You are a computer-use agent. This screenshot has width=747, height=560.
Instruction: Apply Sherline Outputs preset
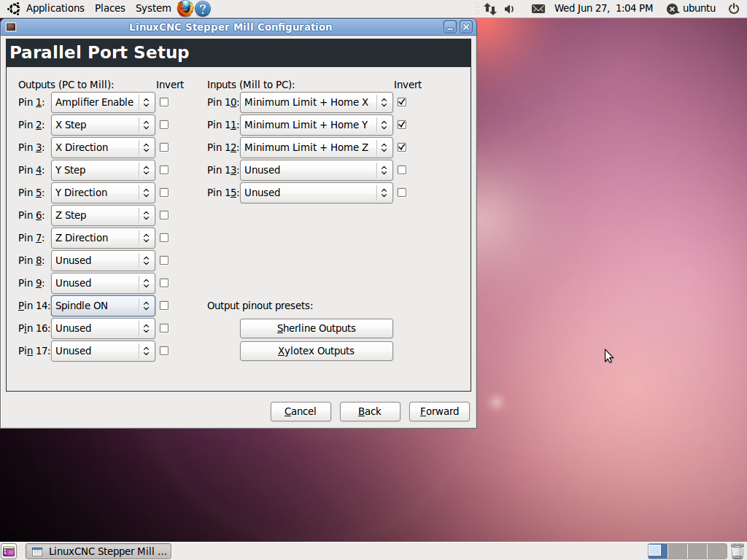click(317, 329)
